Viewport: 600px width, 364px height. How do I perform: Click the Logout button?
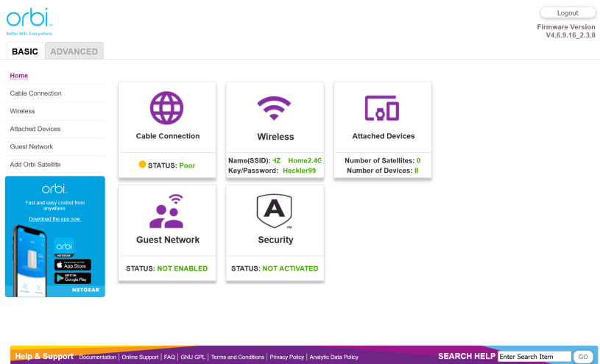568,13
